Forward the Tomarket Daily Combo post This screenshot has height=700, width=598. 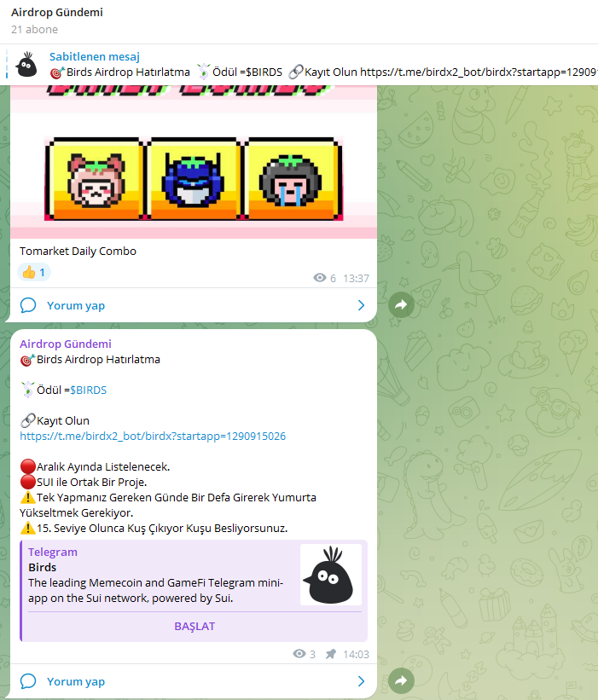click(x=401, y=305)
